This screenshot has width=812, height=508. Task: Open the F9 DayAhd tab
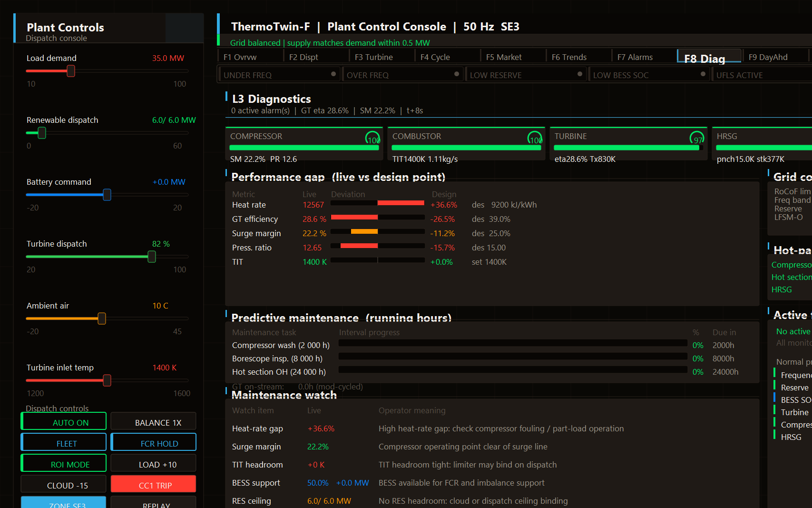pos(775,56)
